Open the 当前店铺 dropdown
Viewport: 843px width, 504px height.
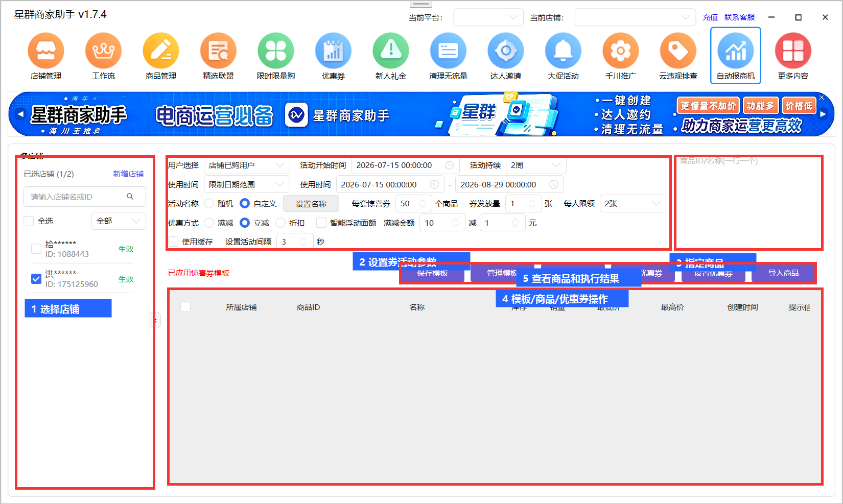pos(635,17)
